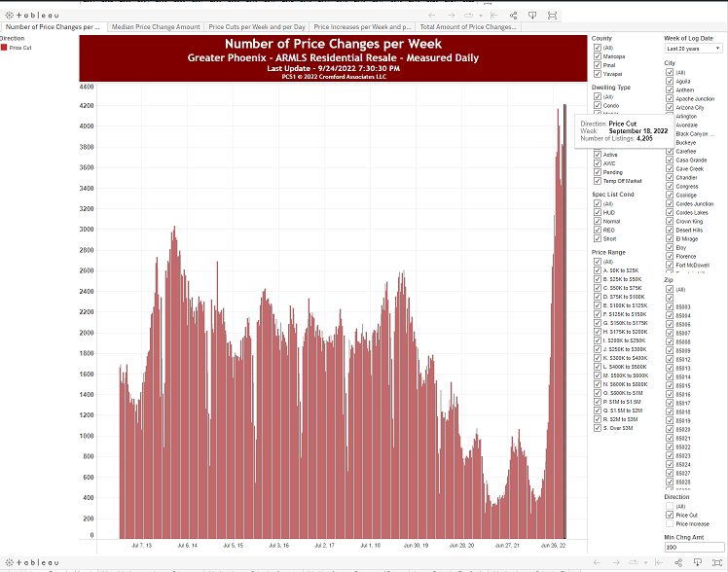Click the Share icon in the bottom toolbar
728x572 pixels.
679,563
